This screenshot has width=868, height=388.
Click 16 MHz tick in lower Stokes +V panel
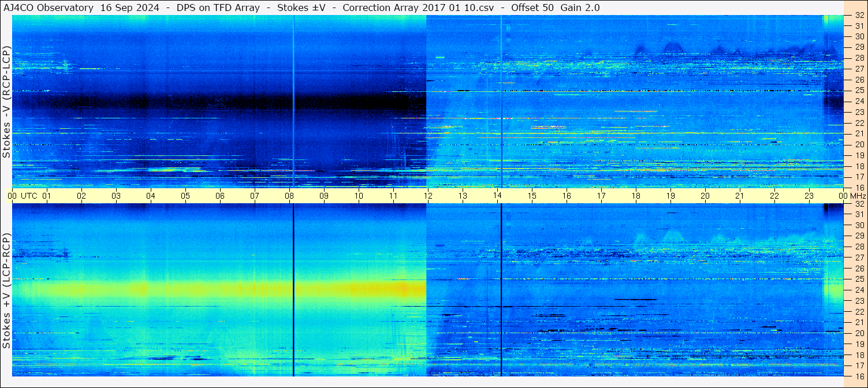click(x=859, y=376)
